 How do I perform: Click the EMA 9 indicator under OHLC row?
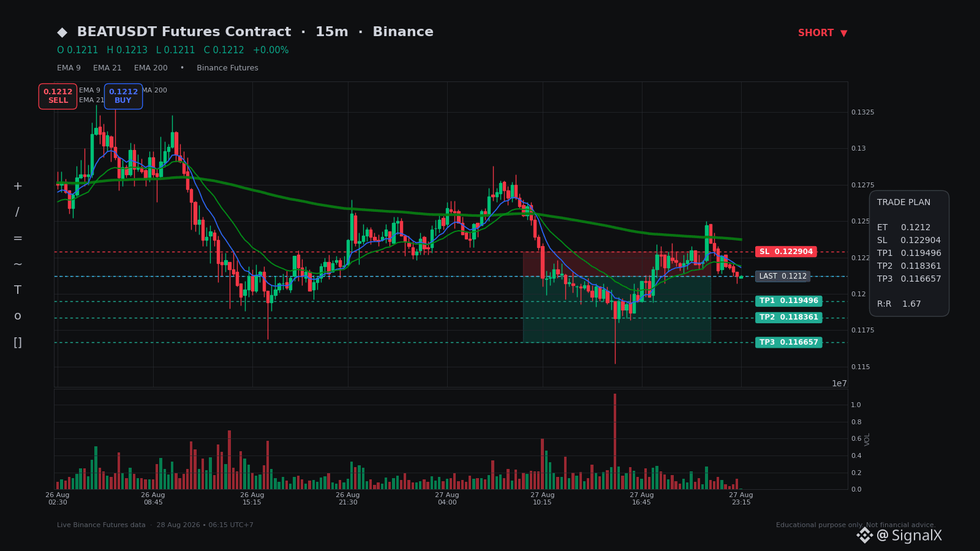[x=69, y=68]
